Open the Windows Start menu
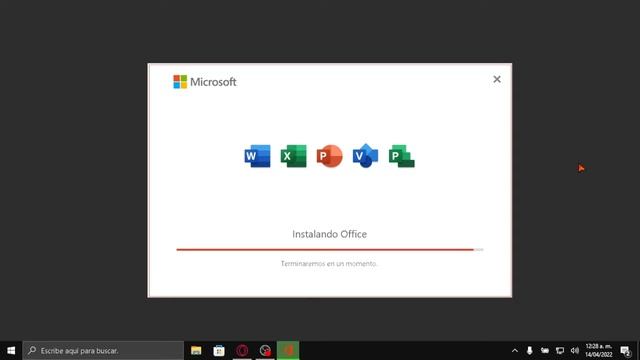Image resolution: width=640 pixels, height=360 pixels. 11,351
